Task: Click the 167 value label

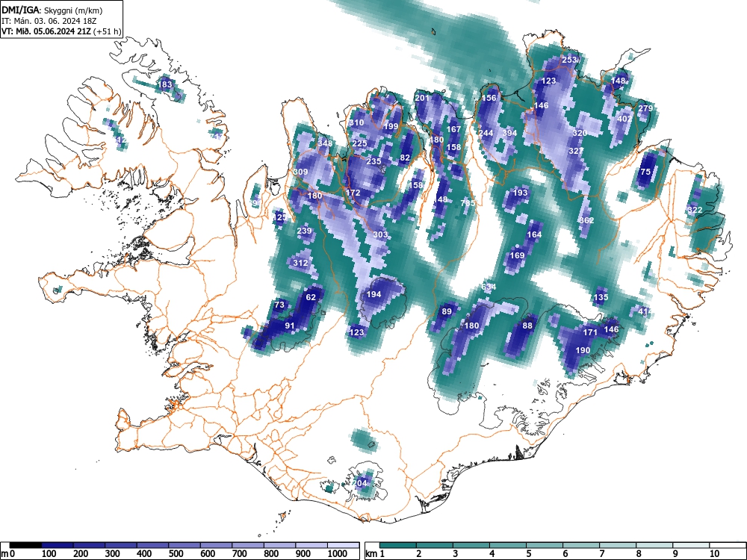Action: 453,129
